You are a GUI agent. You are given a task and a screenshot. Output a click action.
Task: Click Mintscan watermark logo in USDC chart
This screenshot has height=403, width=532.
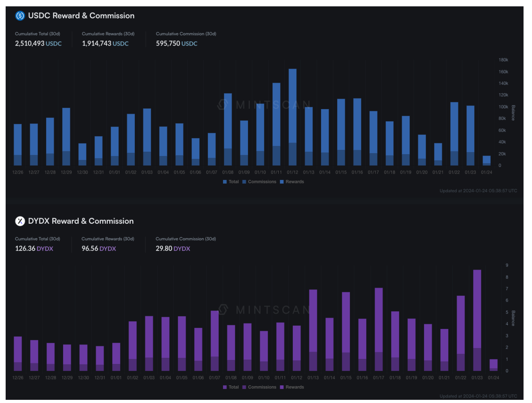click(223, 104)
